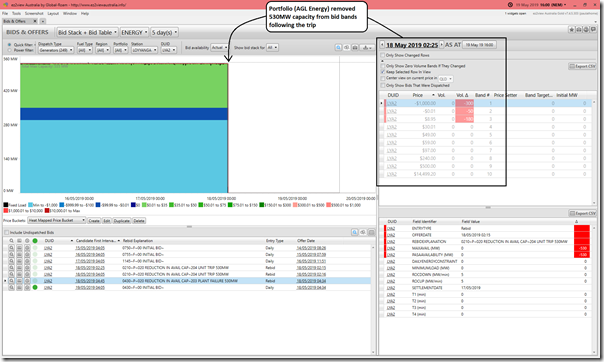Open the 5 day(s) dropdown
This screenshot has height=362, width=604.
pyautogui.click(x=164, y=32)
